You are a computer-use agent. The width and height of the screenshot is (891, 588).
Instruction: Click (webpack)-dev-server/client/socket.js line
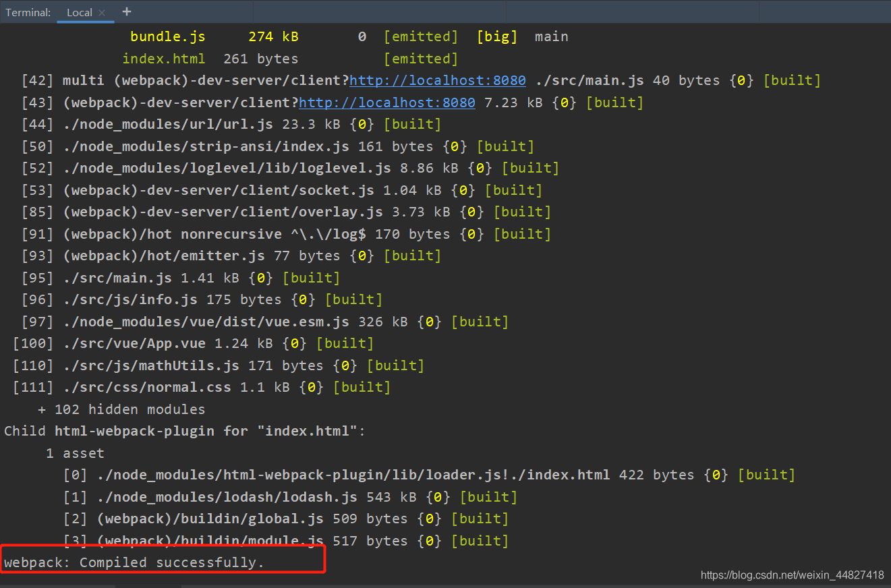pyautogui.click(x=282, y=190)
